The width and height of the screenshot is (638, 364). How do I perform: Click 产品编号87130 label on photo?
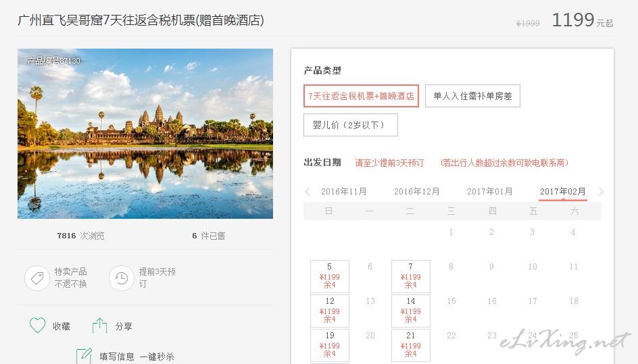pos(53,61)
